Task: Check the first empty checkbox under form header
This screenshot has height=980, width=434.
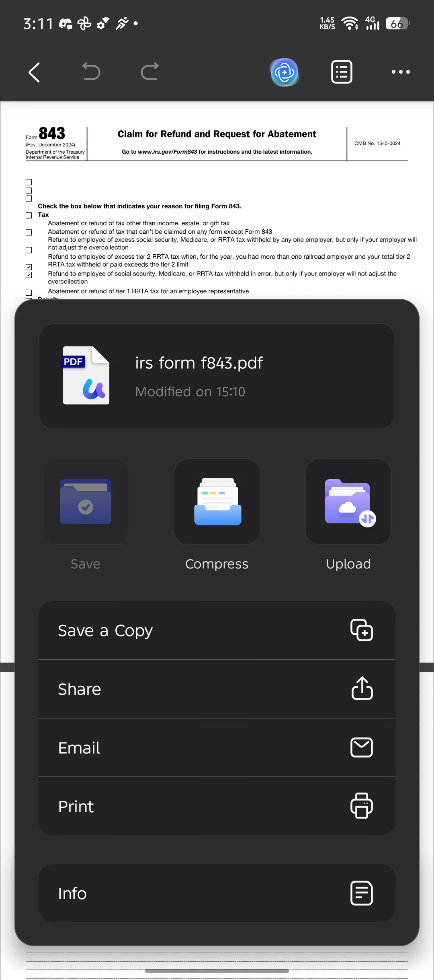Action: pos(29,182)
